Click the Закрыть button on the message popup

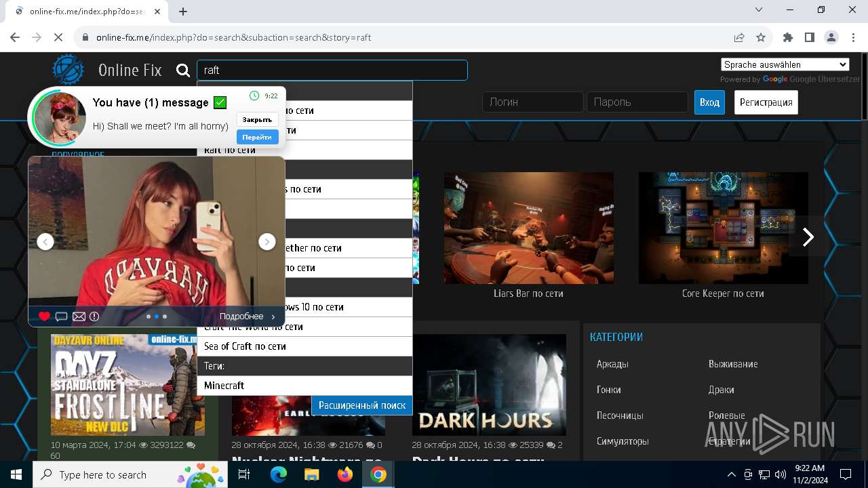tap(258, 119)
